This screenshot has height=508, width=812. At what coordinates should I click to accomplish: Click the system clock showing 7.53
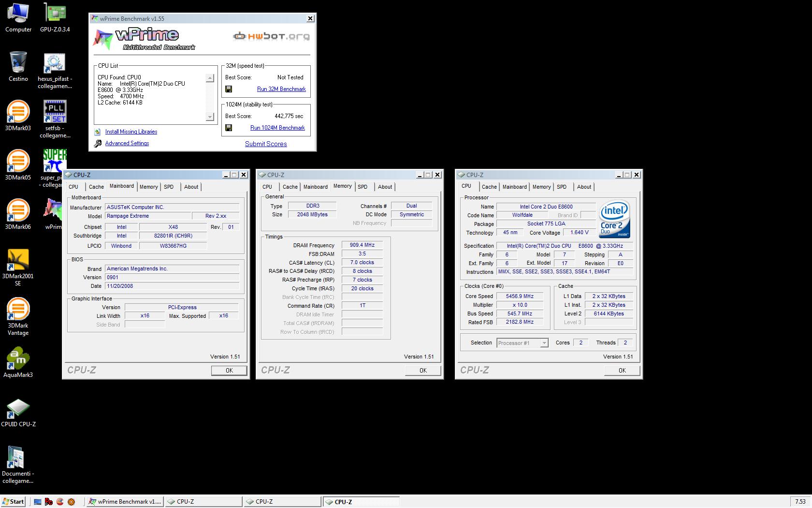click(800, 502)
